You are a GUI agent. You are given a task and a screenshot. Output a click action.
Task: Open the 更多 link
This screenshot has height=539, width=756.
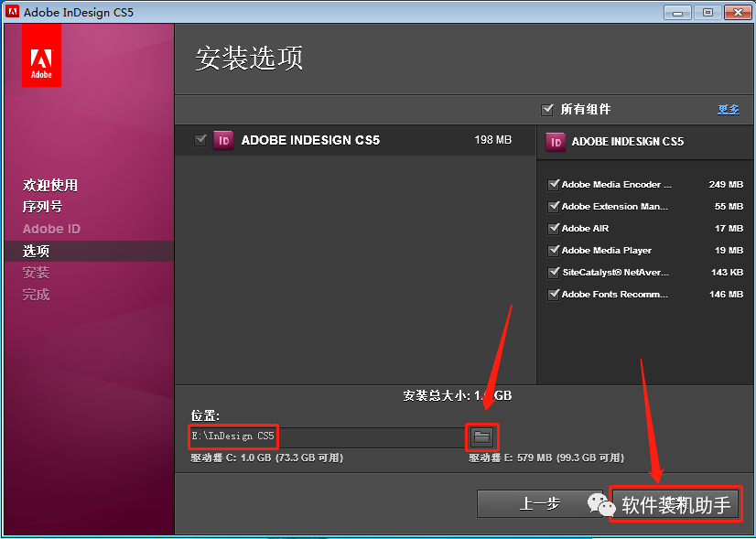[728, 110]
